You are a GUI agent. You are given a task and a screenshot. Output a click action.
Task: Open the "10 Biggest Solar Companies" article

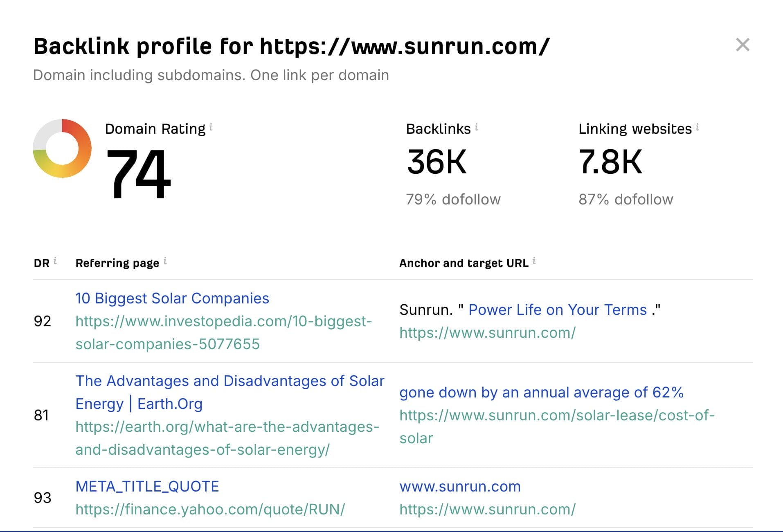tap(172, 298)
